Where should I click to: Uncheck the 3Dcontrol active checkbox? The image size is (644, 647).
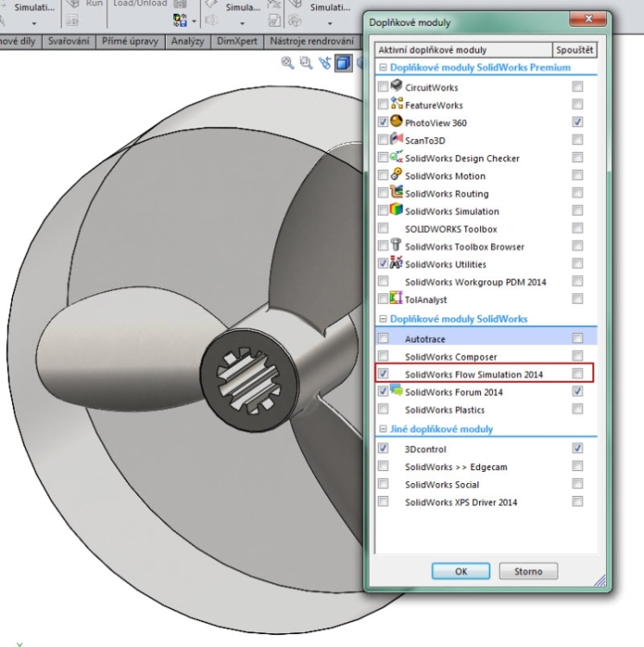383,448
